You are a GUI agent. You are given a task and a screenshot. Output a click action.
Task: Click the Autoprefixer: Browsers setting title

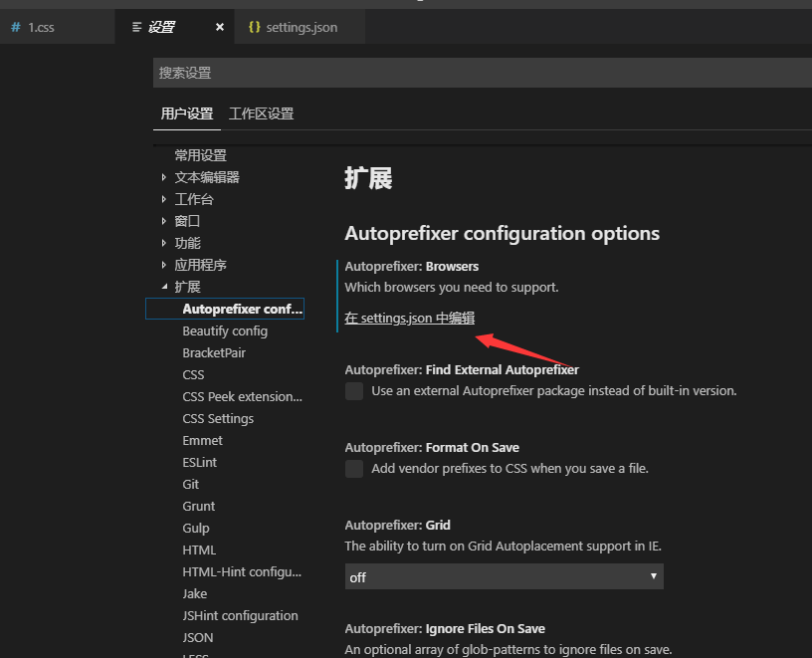coord(412,267)
